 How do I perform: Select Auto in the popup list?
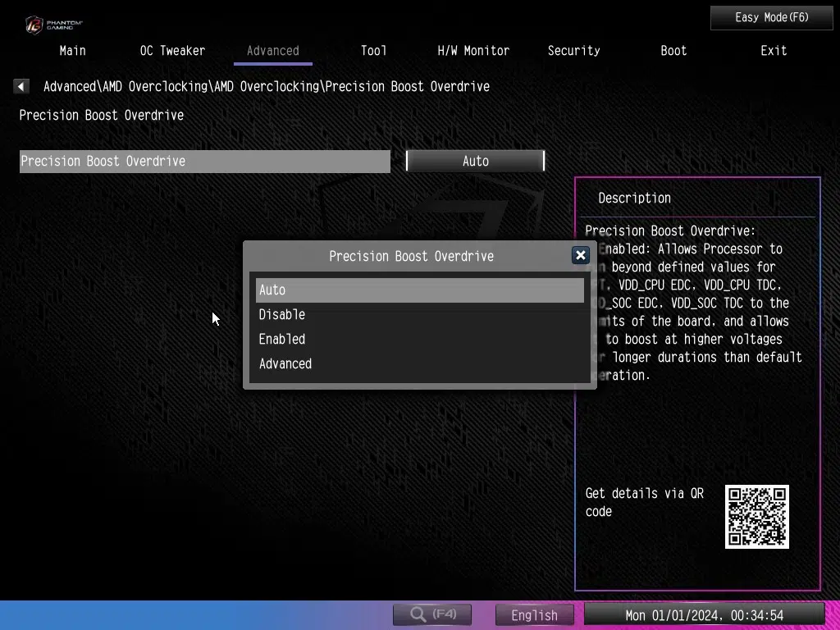coord(419,290)
